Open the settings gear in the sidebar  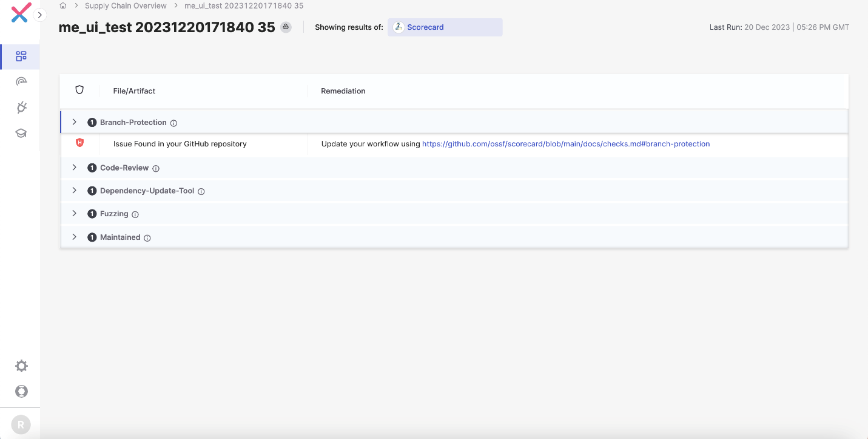(x=21, y=366)
